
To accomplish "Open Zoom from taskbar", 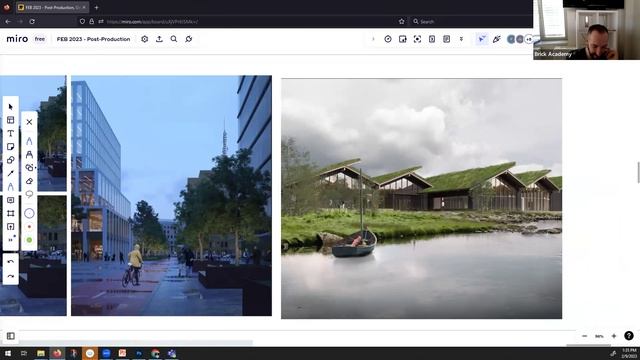I will 106,353.
